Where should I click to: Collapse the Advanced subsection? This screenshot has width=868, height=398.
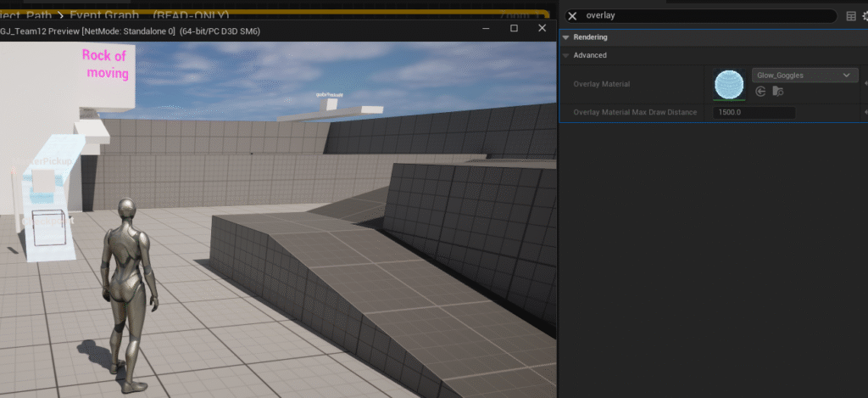pyautogui.click(x=565, y=55)
